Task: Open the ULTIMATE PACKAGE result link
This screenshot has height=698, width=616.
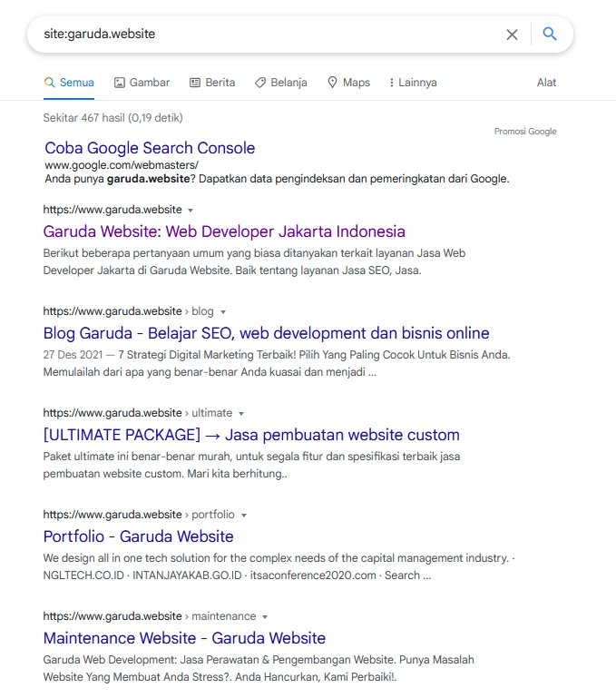Action: click(x=251, y=435)
